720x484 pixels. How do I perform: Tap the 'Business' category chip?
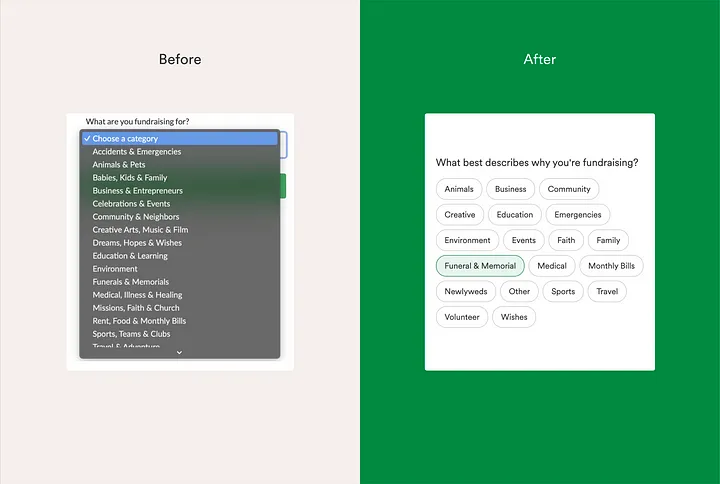click(x=510, y=189)
